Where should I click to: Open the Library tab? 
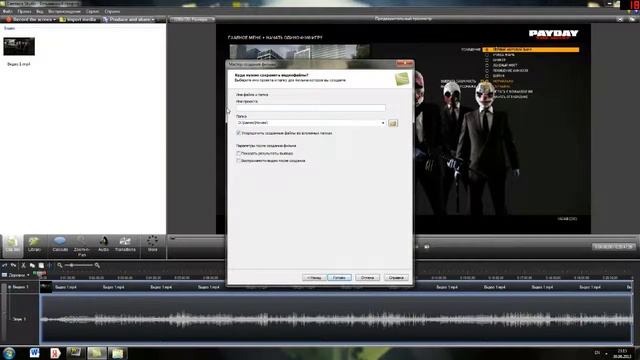pyautogui.click(x=34, y=245)
